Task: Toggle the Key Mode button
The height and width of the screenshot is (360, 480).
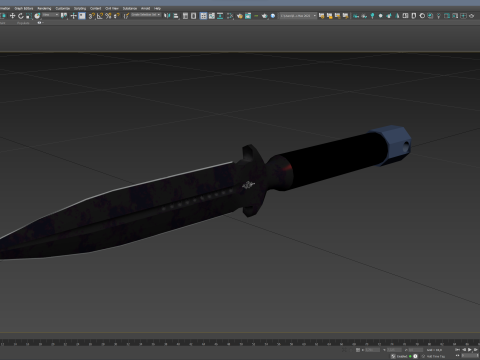Action: pyautogui.click(x=458, y=356)
